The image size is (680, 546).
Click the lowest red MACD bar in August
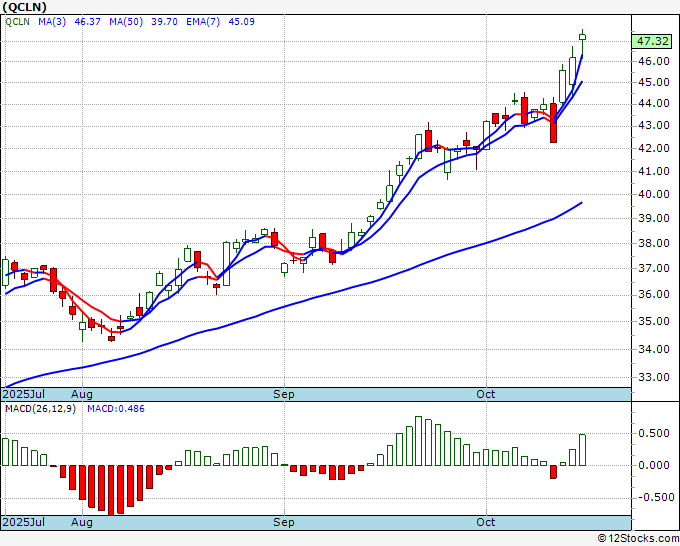point(111,490)
